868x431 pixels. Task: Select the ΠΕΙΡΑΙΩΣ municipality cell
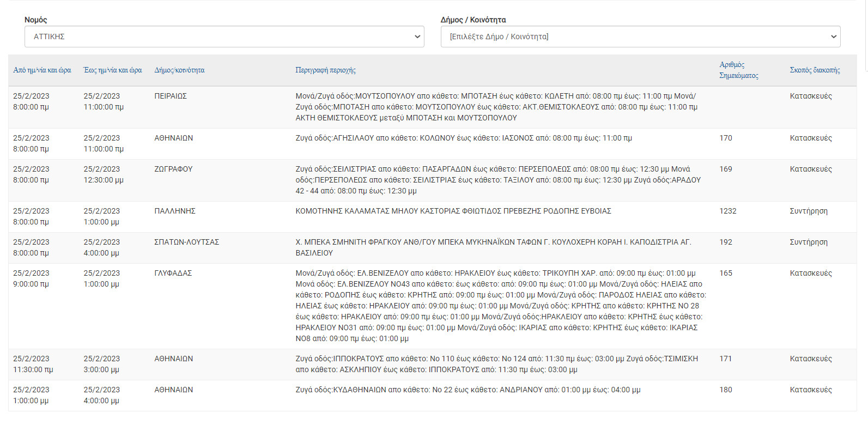(171, 96)
